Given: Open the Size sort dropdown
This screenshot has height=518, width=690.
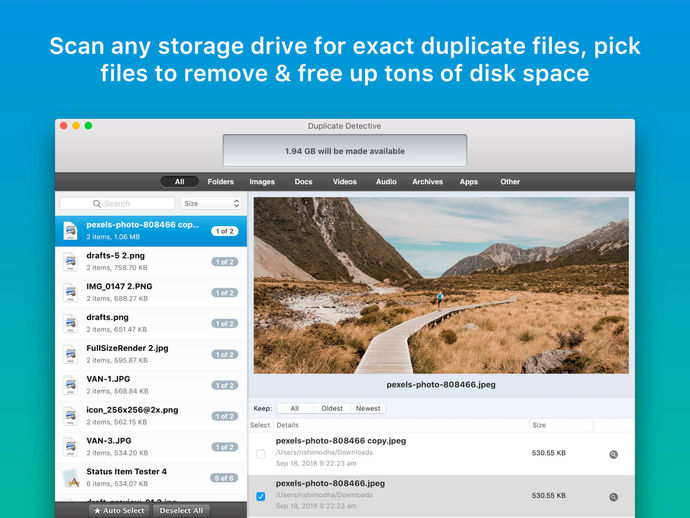Looking at the screenshot, I should (x=212, y=203).
